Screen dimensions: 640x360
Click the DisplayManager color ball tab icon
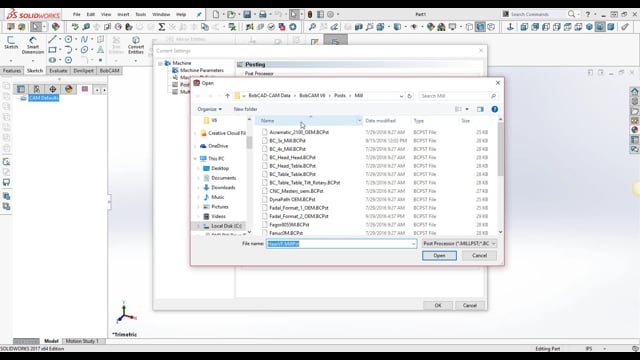pyautogui.click(x=69, y=89)
